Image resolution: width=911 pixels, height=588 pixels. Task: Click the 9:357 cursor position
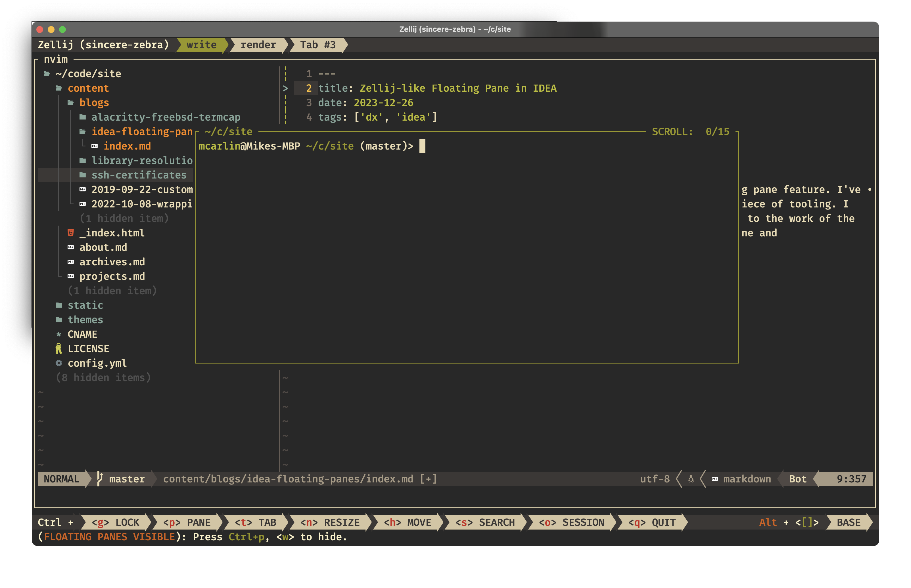[x=851, y=479]
